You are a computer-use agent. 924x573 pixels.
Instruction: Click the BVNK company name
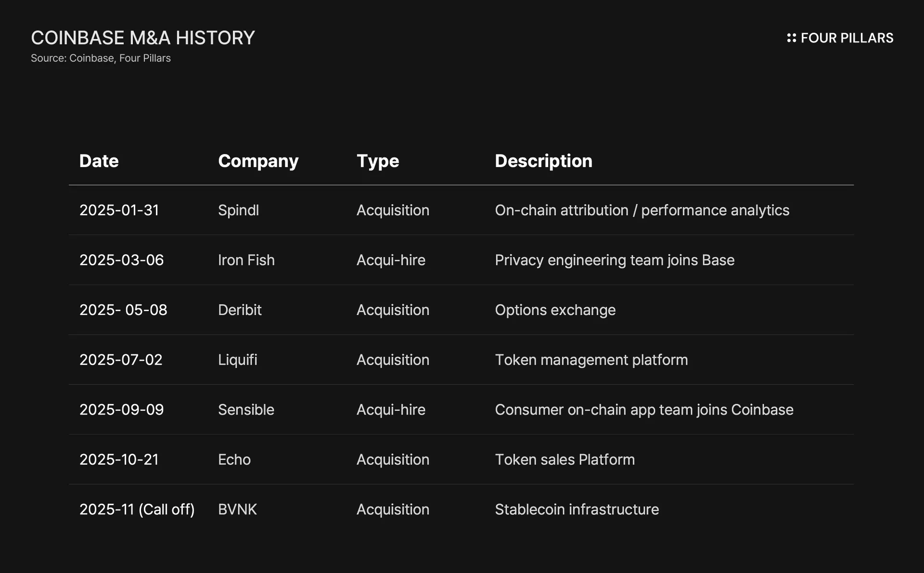point(237,509)
